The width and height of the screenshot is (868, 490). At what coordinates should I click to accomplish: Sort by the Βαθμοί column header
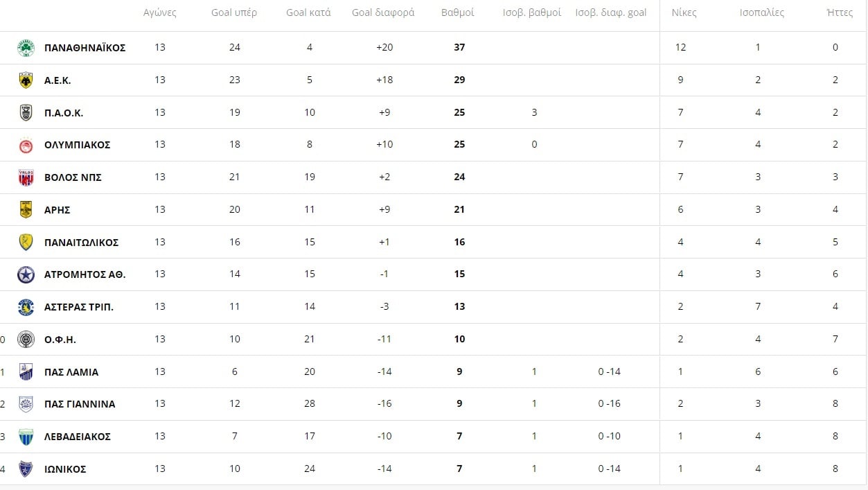pos(458,13)
